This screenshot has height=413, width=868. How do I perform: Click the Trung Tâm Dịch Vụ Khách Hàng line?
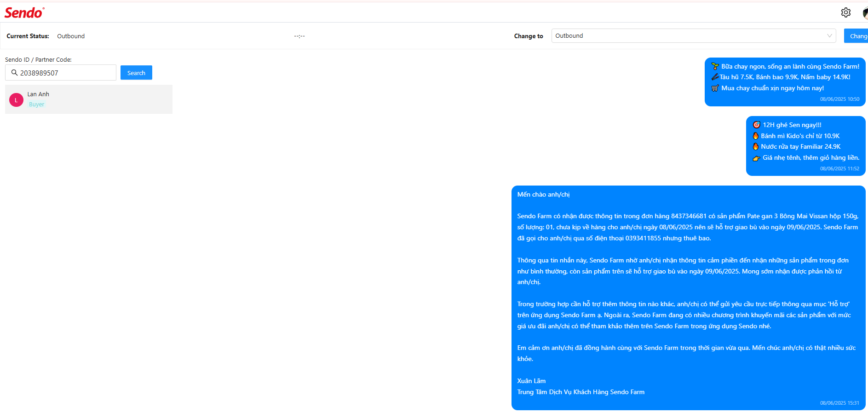pyautogui.click(x=581, y=392)
